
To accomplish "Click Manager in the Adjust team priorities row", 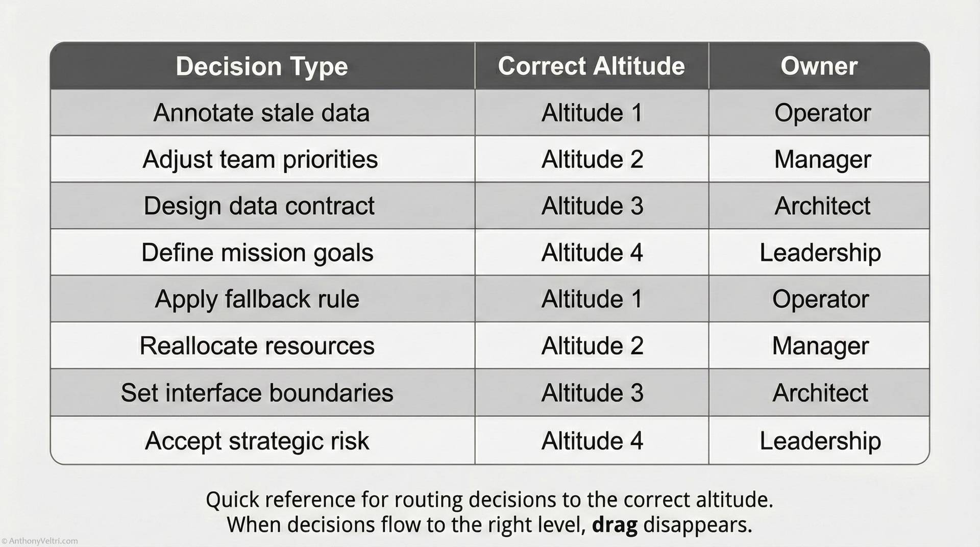I will 822,159.
